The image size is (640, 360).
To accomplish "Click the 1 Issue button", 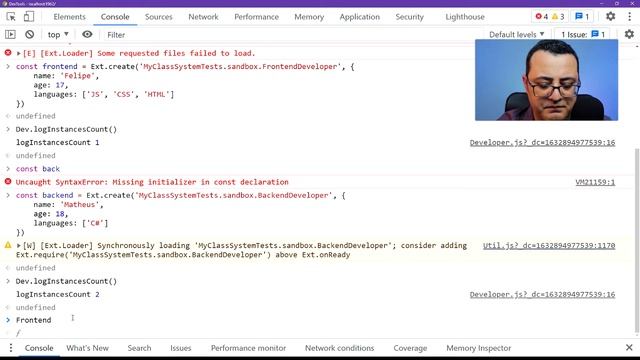I will pyautogui.click(x=582, y=35).
